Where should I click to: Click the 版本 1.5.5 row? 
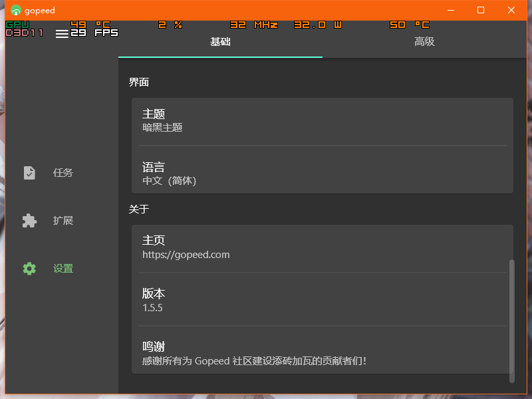pyautogui.click(x=322, y=300)
